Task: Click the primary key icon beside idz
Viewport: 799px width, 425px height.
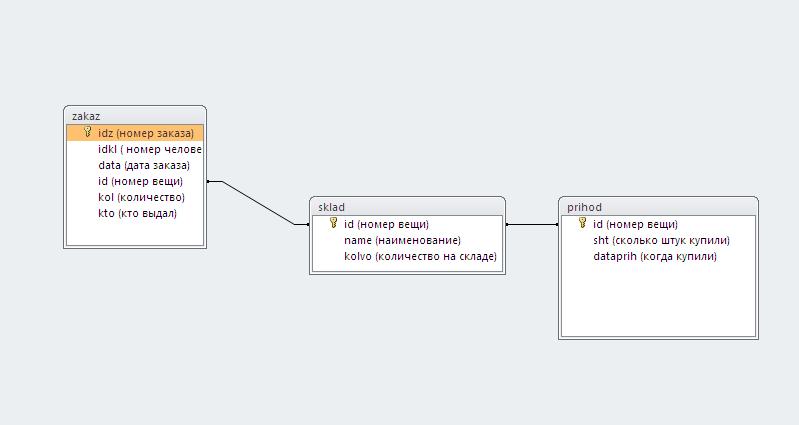Action: coord(88,132)
